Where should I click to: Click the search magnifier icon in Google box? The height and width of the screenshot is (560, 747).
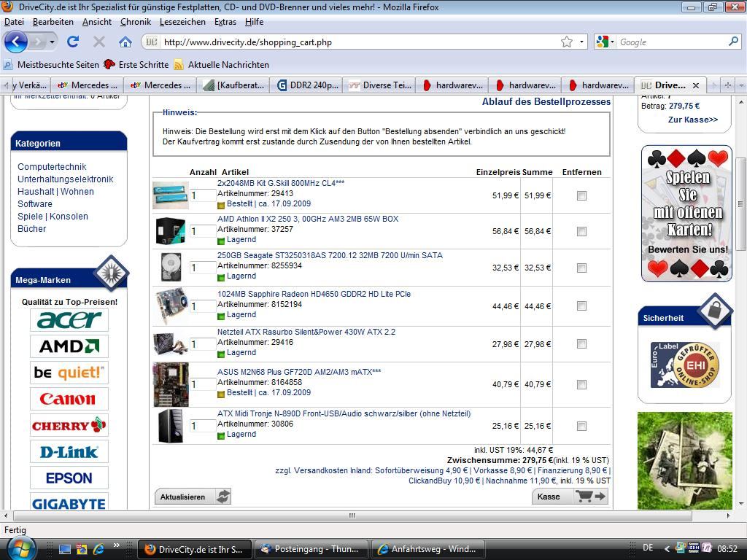coord(734,42)
